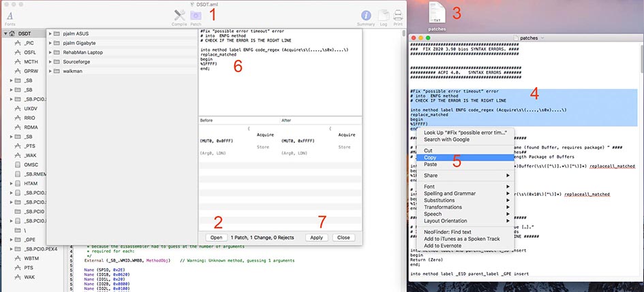Click the Open button in patch sheet
This screenshot has width=644, height=292.
click(x=216, y=238)
